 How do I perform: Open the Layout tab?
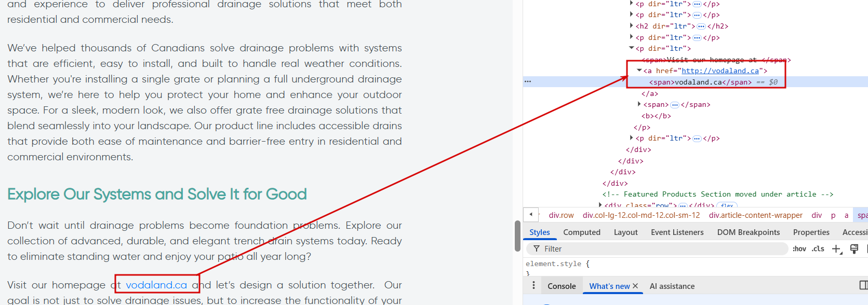click(x=625, y=232)
